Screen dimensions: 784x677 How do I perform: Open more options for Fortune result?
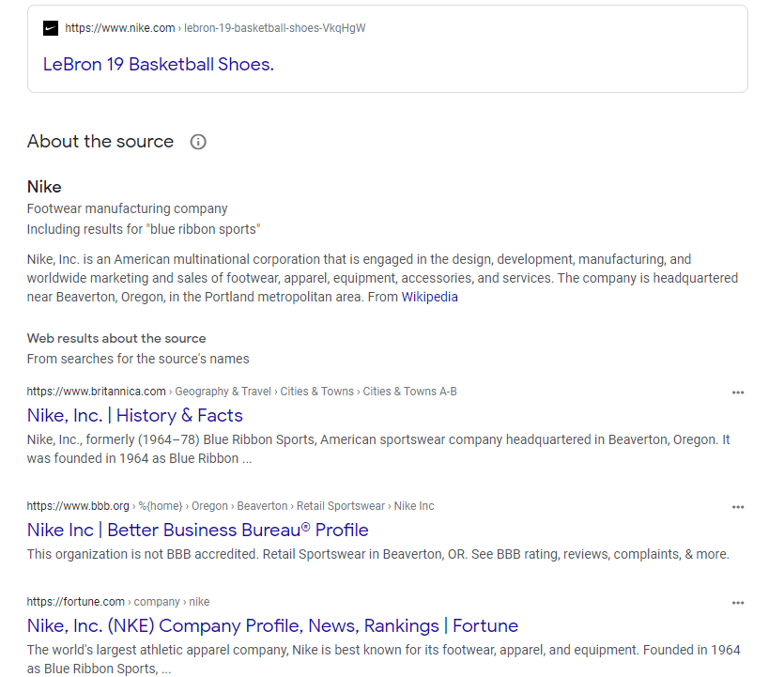738,603
